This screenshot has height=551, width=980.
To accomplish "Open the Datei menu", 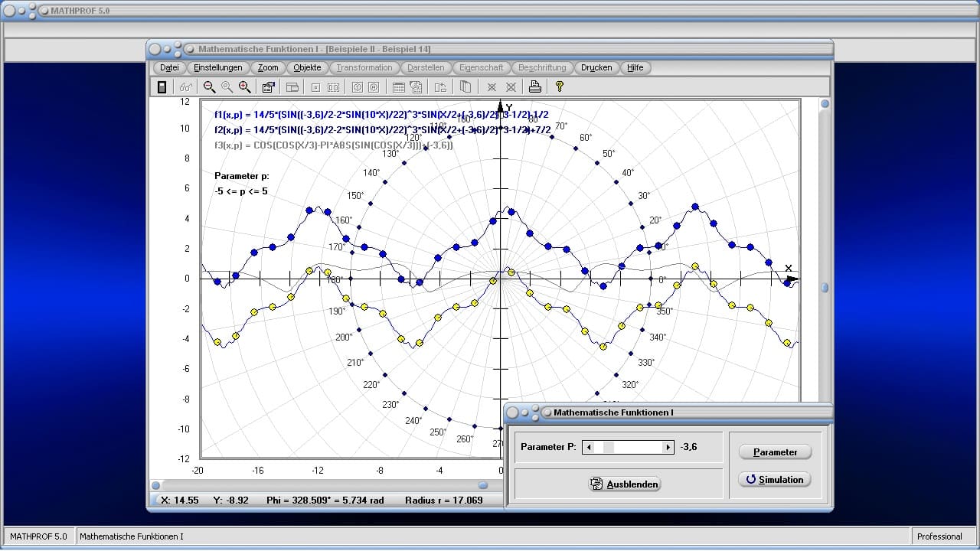I will tap(170, 67).
